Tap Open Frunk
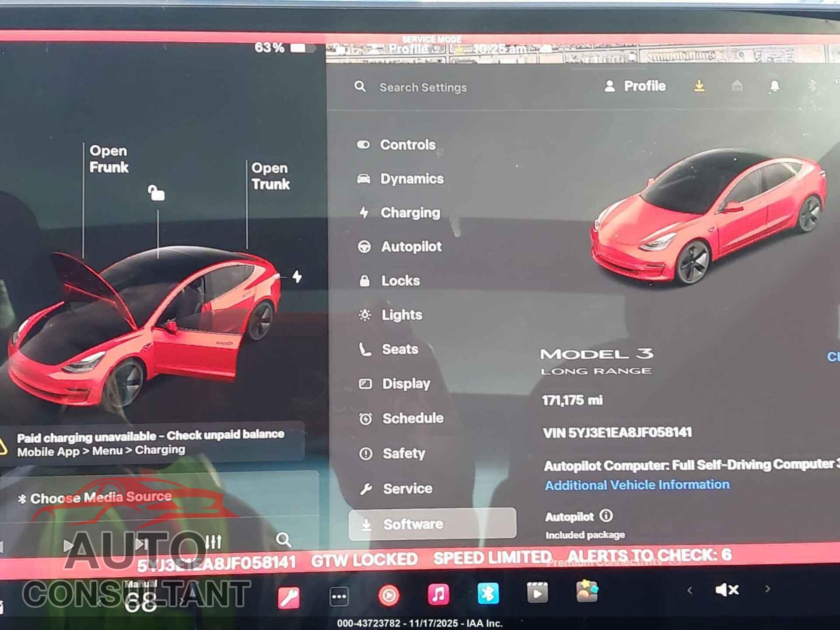Viewport: 840px width, 630px height. pos(108,159)
